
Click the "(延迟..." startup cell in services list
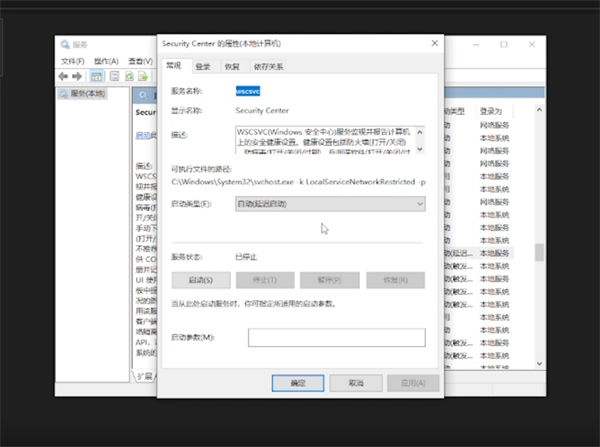[459, 253]
